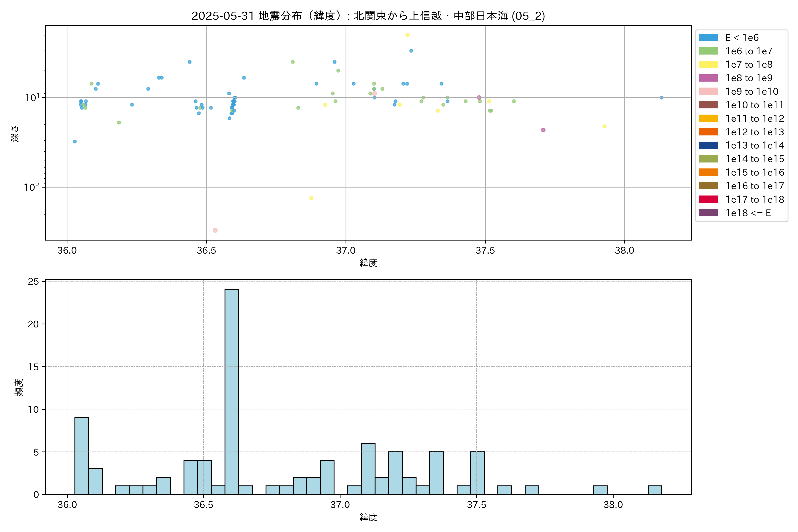This screenshot has width=798, height=532.
Task: Click the yellow 1e7 to 1e8 swatch
Action: [708, 65]
